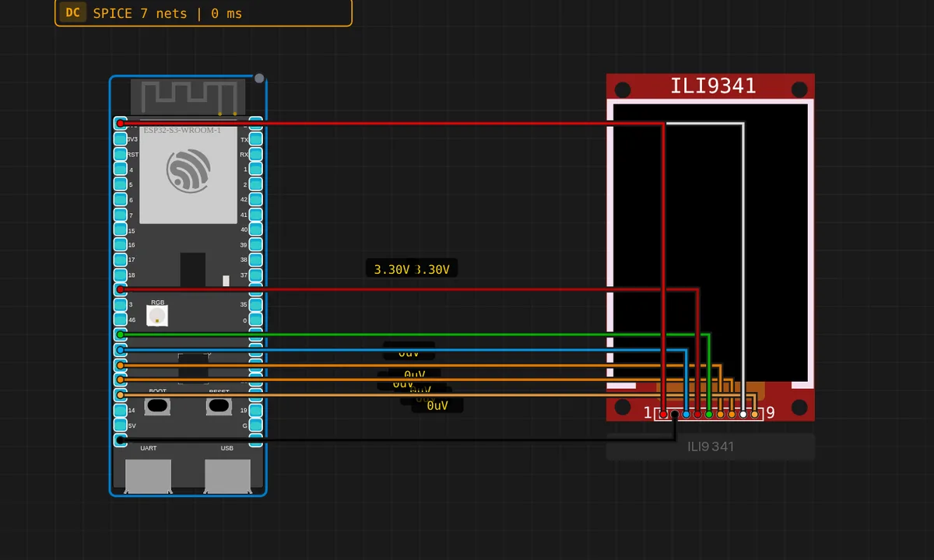Screen dimensions: 934x560
Task: Click the red pin 1 pad on the ILI9341 header
Action: [663, 415]
